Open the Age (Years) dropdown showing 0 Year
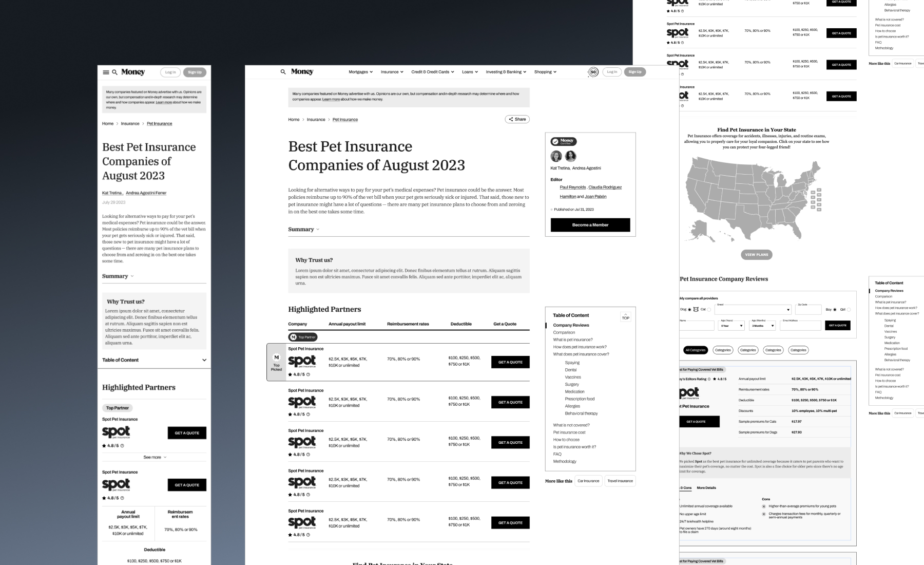The image size is (924, 565). 731,326
